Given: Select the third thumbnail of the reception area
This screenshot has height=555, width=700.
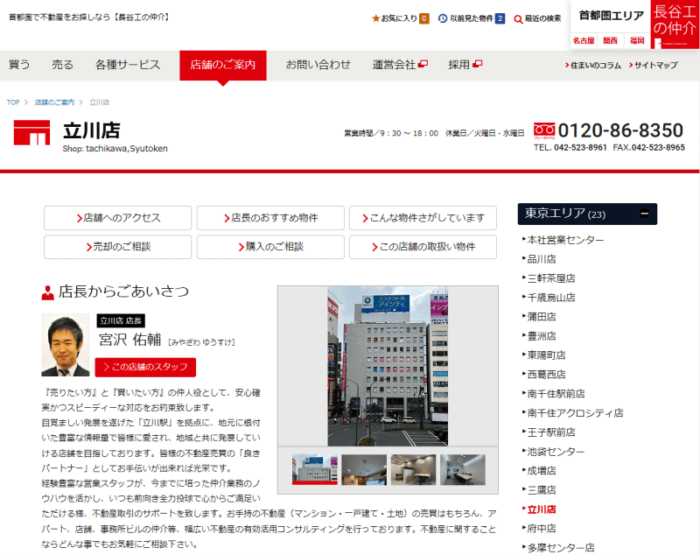Looking at the screenshot, I should click(413, 469).
